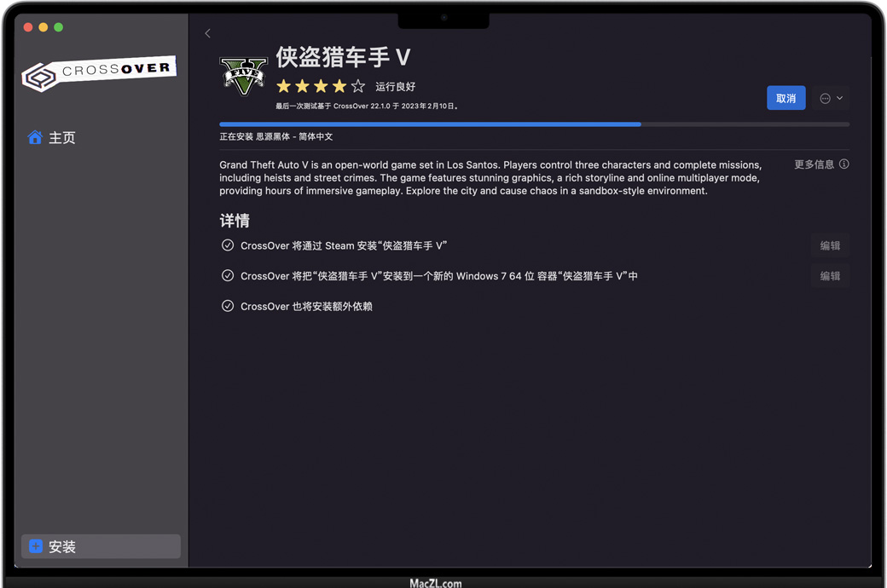
Task: Click the Grand Theft Auto V game icon
Action: coord(244,76)
